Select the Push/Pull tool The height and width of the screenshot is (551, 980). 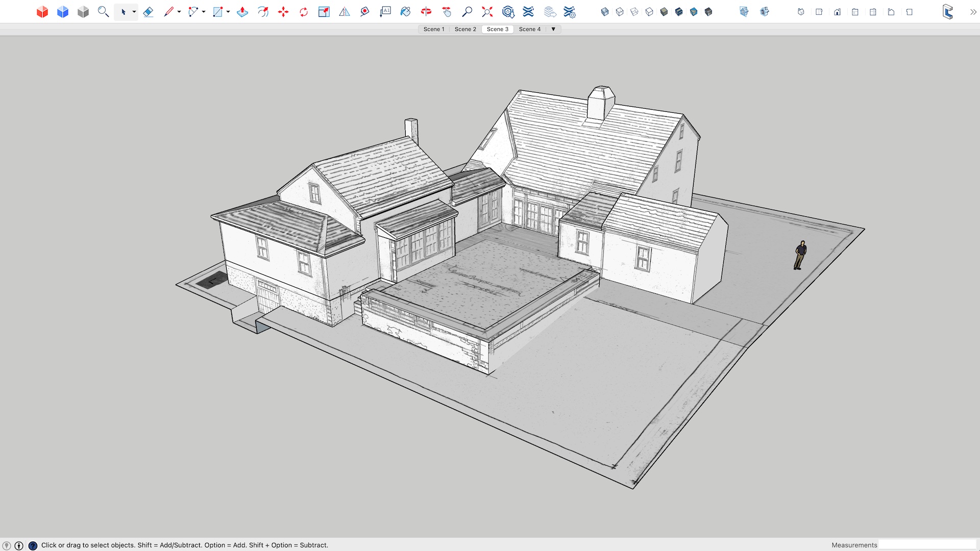(242, 12)
